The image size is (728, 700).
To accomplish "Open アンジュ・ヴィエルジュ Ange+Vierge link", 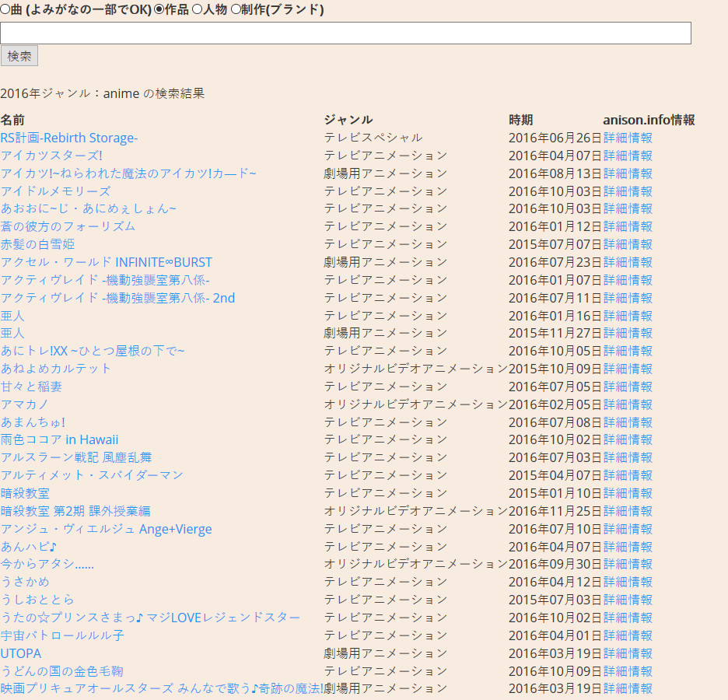I will point(107,529).
